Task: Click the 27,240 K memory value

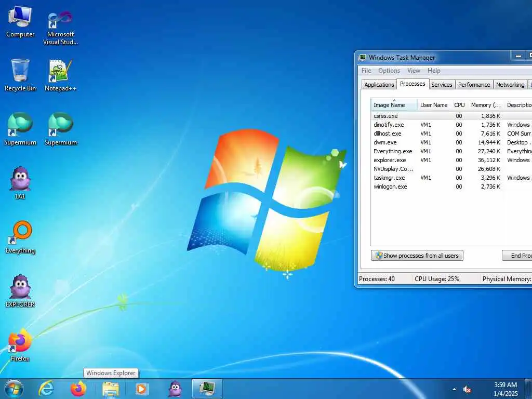Action: click(x=489, y=151)
